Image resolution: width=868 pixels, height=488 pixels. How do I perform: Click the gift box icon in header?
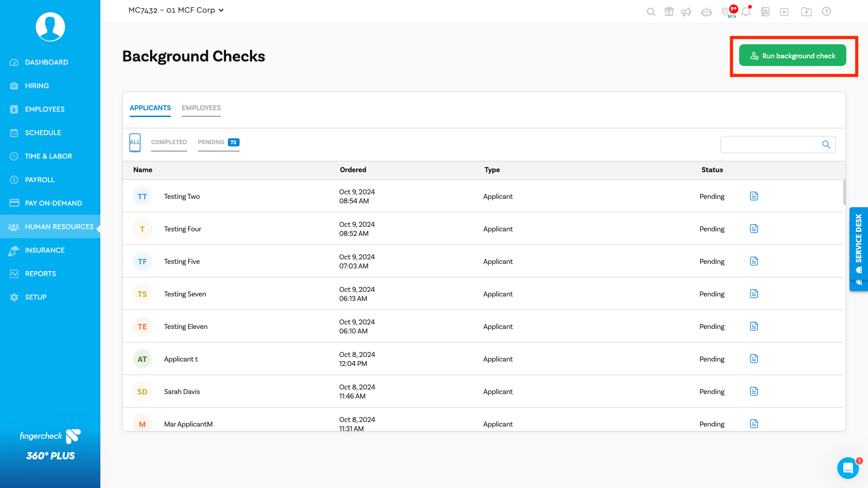669,12
